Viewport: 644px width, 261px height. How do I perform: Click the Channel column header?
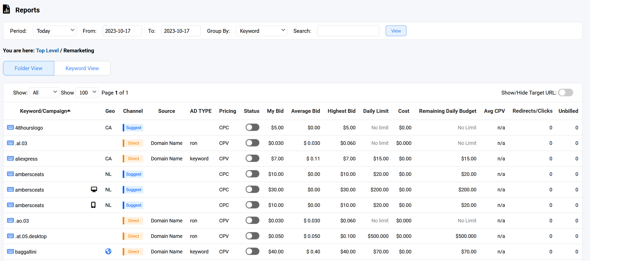tap(133, 111)
